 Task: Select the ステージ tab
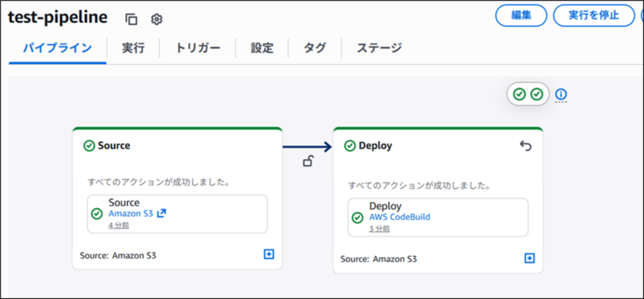[379, 48]
